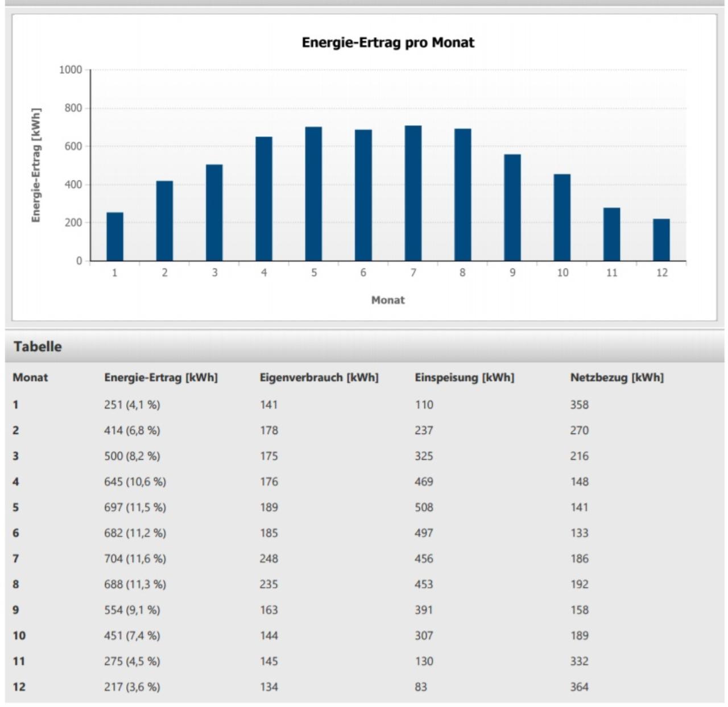The height and width of the screenshot is (707, 728).
Task: Click the month 3 bar in the chart
Action: (214, 213)
